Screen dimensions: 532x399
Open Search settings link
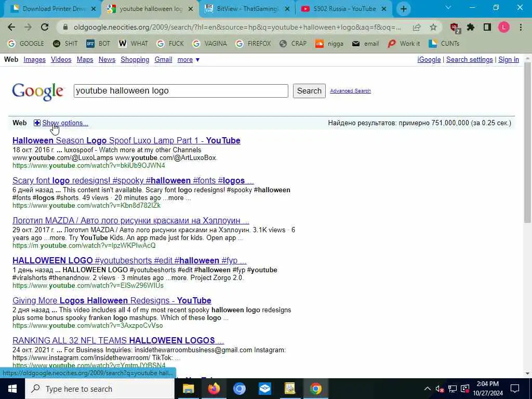coord(469,60)
